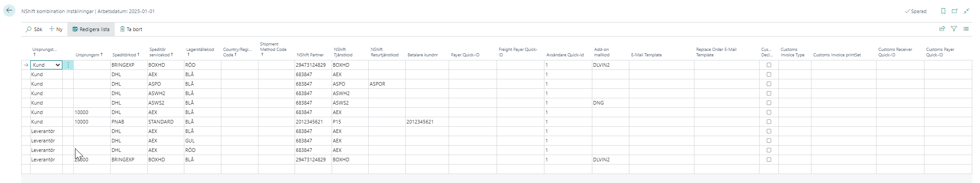Screen dimensions: 980x183
Task: Expand the Kund source type dropdown
Action: click(57, 65)
